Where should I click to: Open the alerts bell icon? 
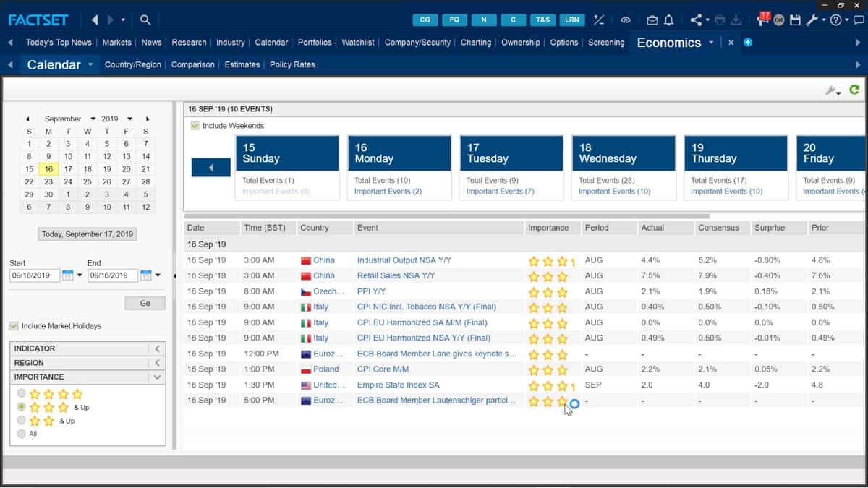669,20
